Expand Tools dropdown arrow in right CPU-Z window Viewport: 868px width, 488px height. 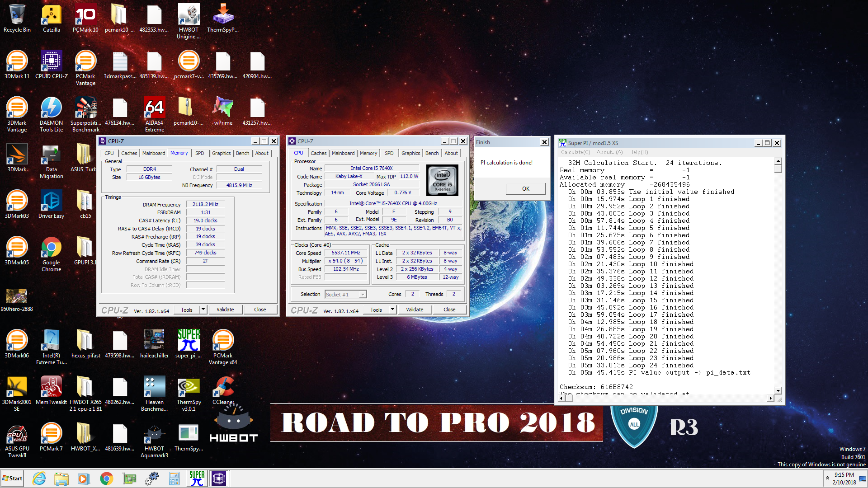pos(392,310)
